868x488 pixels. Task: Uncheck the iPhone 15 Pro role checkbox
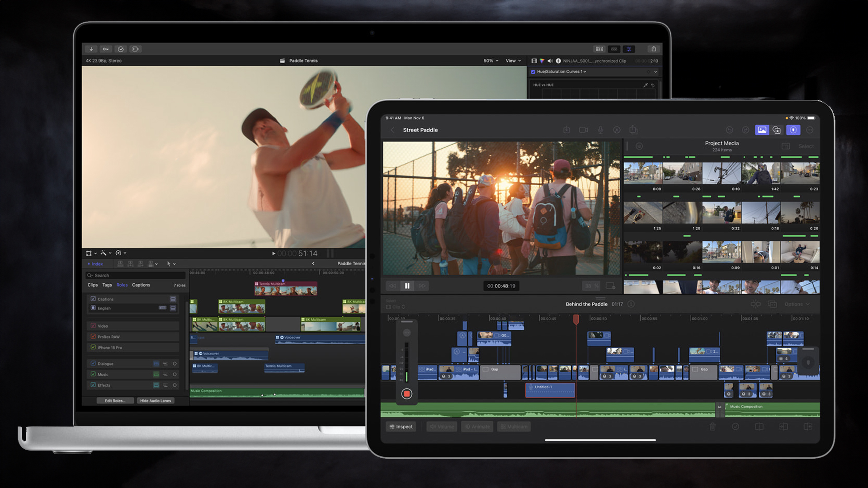(93, 347)
